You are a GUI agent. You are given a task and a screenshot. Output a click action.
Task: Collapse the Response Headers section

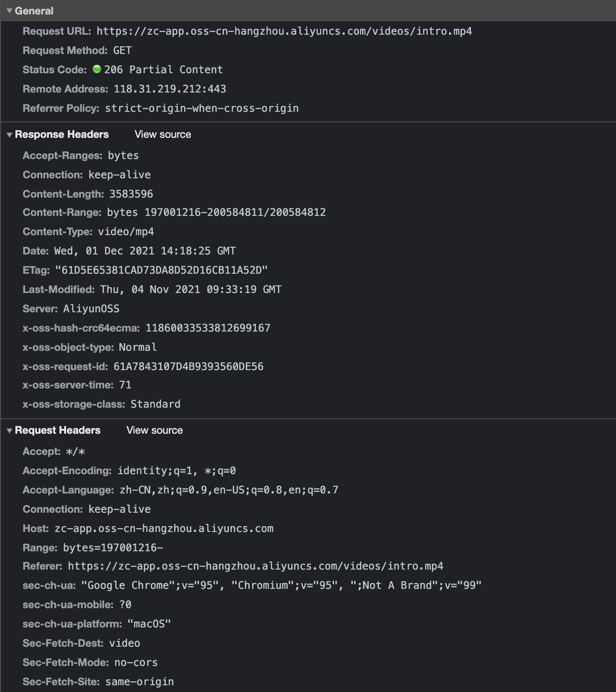pos(9,135)
